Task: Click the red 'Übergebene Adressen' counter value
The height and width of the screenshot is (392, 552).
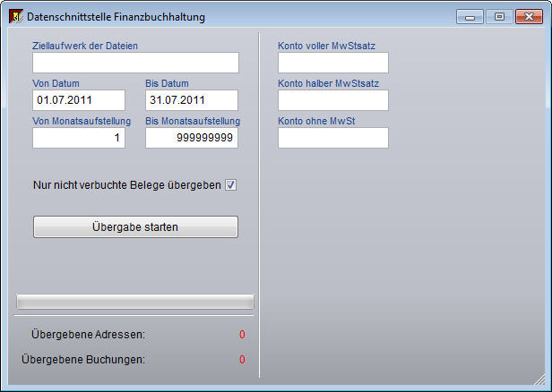Action: tap(241, 335)
